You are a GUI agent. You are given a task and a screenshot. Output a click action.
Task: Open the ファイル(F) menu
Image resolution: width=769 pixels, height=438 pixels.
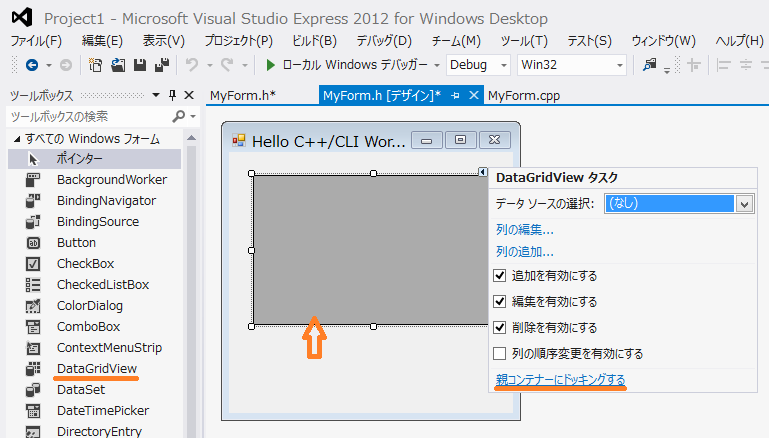coord(36,41)
